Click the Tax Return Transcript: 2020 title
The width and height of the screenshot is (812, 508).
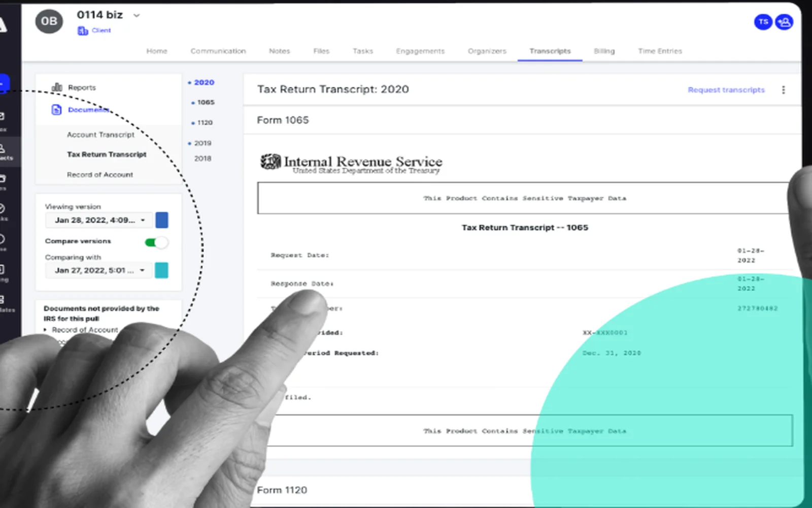pyautogui.click(x=333, y=89)
